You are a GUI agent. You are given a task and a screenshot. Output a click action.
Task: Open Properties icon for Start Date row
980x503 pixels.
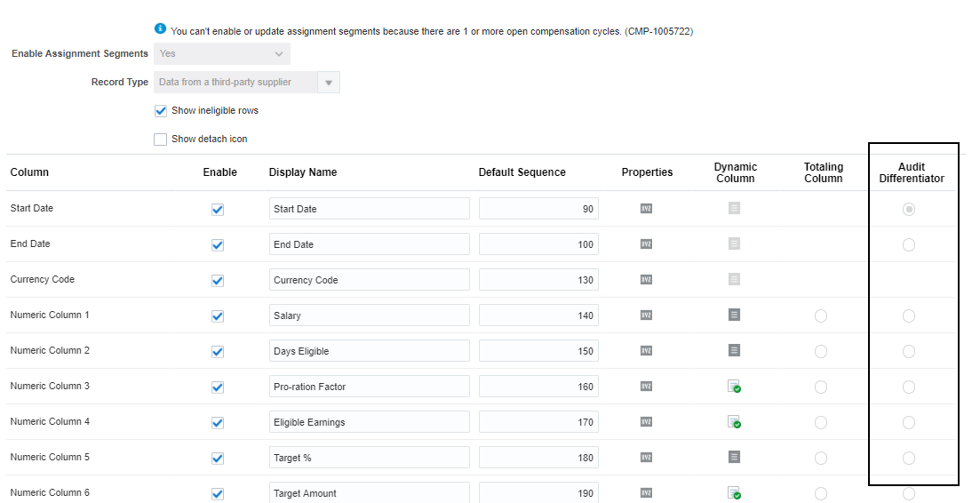[x=647, y=209]
